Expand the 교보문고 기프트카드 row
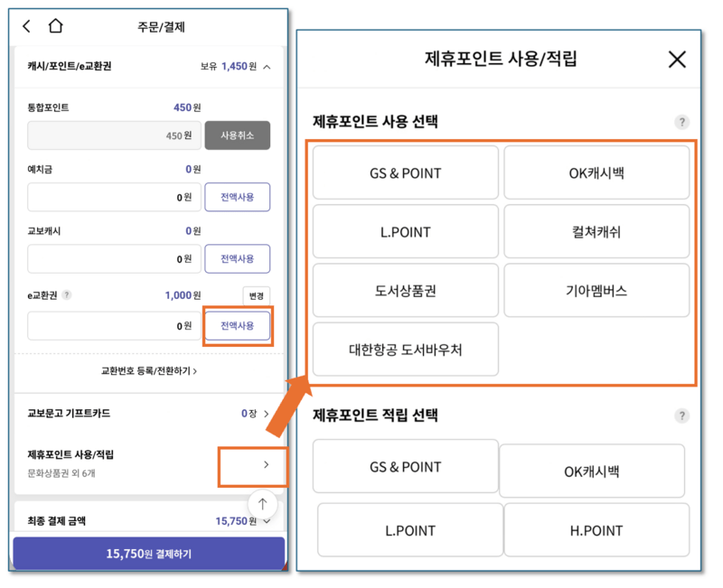The image size is (723, 588). [267, 414]
